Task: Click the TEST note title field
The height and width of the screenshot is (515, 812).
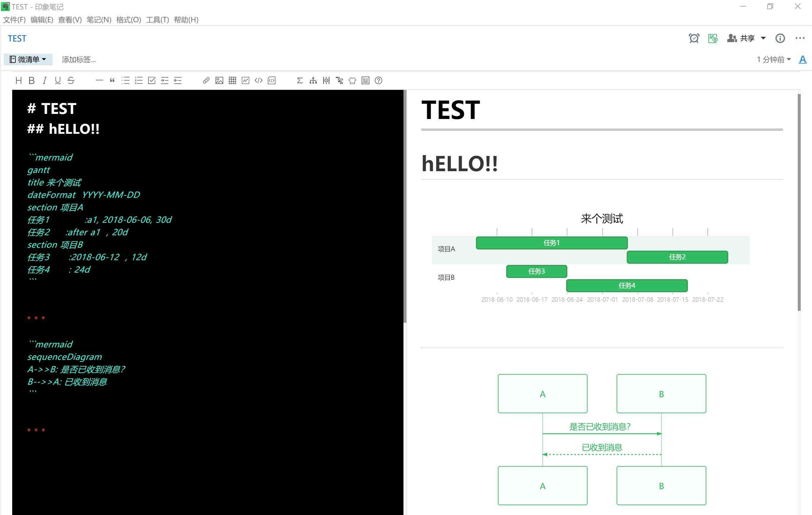Action: point(17,39)
